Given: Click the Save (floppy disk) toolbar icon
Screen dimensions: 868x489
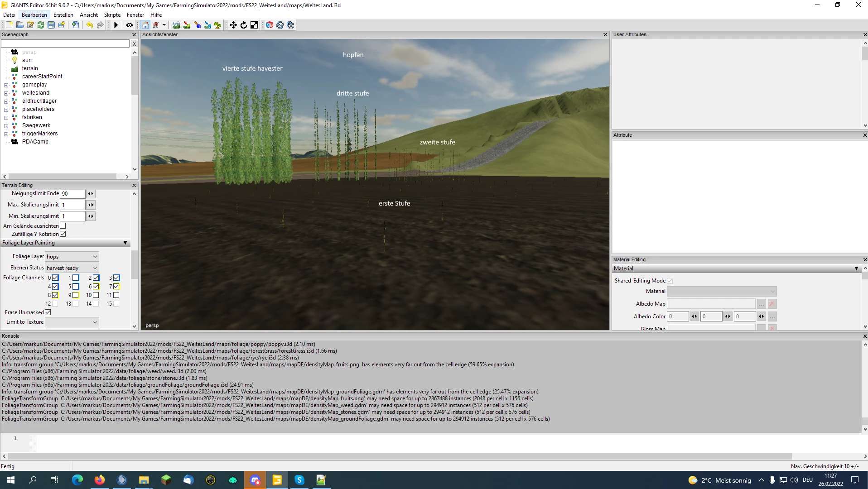Looking at the screenshot, I should 51,25.
